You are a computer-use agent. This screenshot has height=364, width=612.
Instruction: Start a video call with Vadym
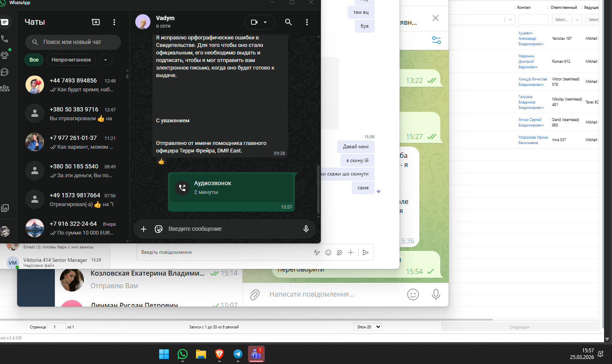point(254,22)
